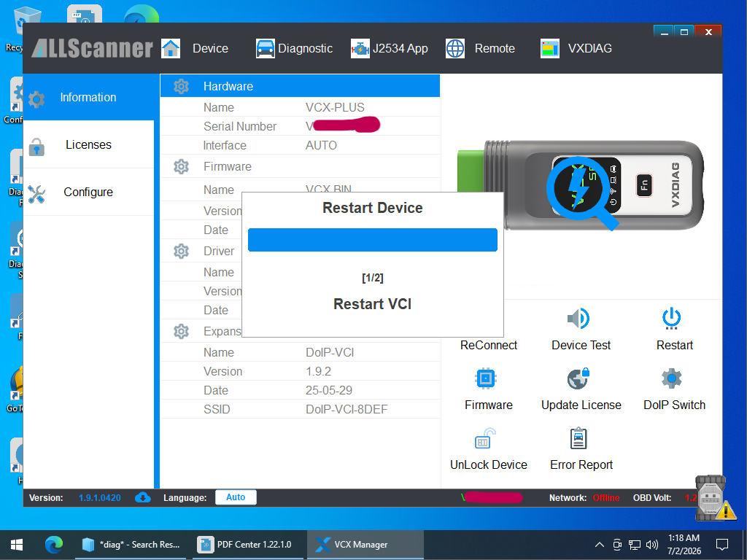Click the device warning tray icon
747x560 pixels.
(715, 499)
